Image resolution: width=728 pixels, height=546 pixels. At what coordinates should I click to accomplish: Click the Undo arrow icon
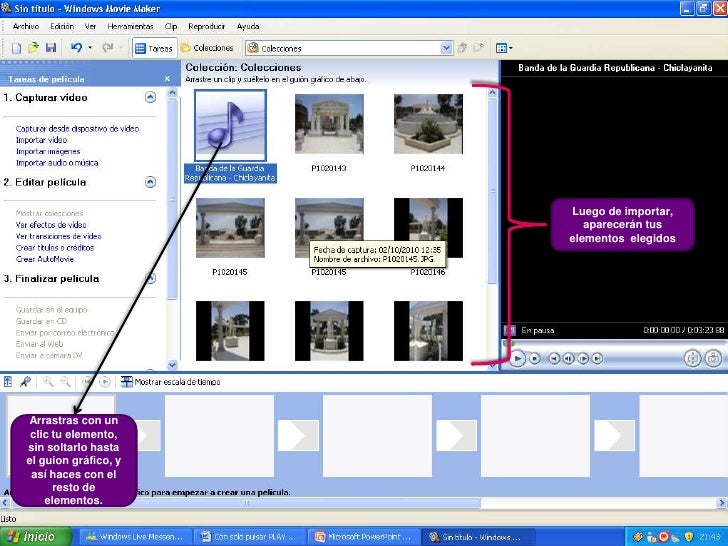point(76,47)
